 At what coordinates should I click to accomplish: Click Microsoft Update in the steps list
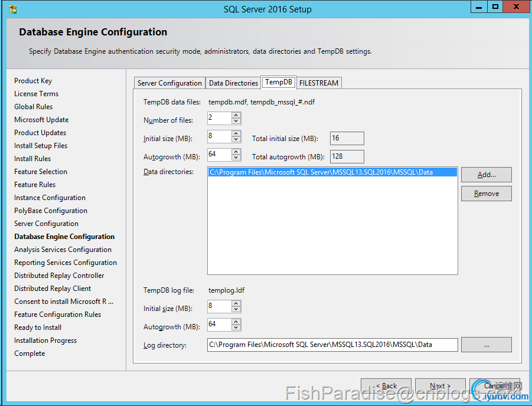[x=41, y=120]
